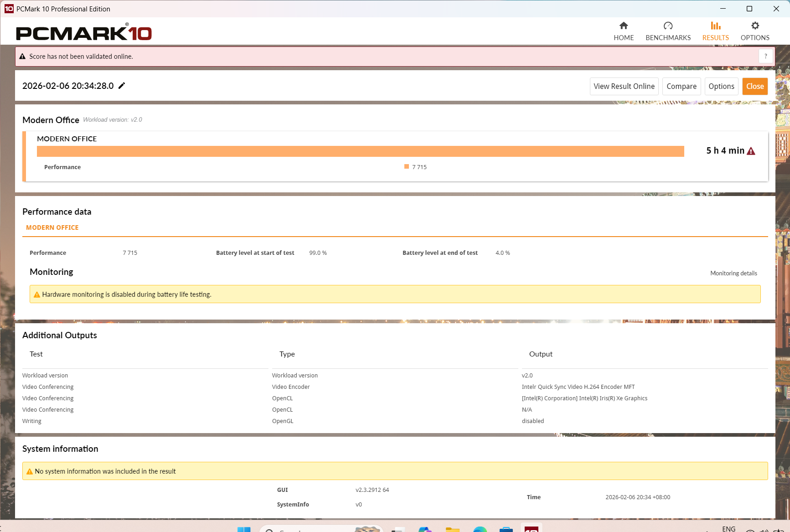The width and height of the screenshot is (790, 532).
Task: Open the OPTIONS tab with gear icon
Action: coord(755,31)
